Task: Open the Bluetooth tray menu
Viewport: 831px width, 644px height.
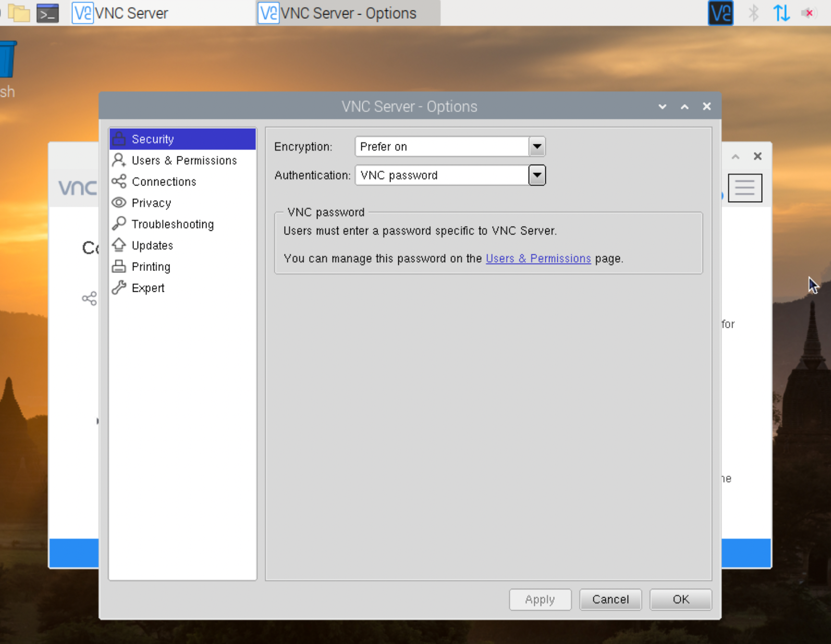Action: click(x=753, y=13)
